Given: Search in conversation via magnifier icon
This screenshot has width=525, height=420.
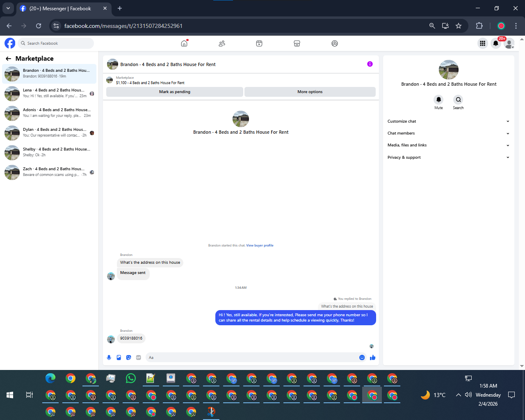Looking at the screenshot, I should (x=458, y=100).
